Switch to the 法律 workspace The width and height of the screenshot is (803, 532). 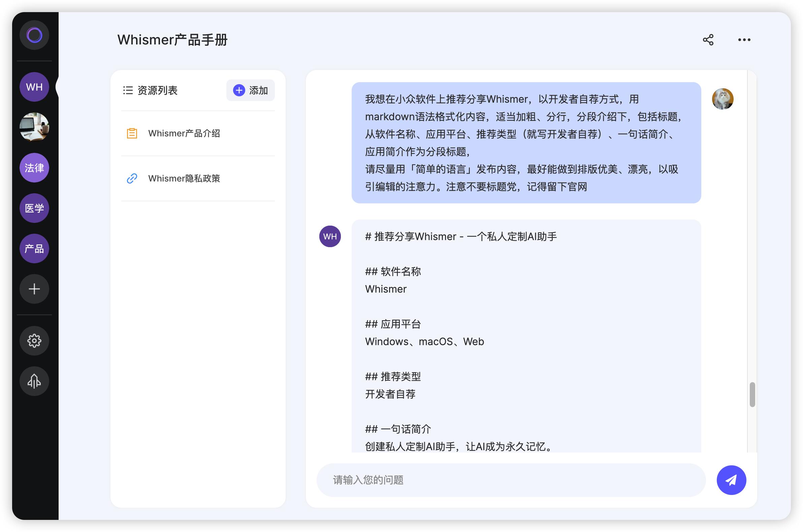coord(34,168)
